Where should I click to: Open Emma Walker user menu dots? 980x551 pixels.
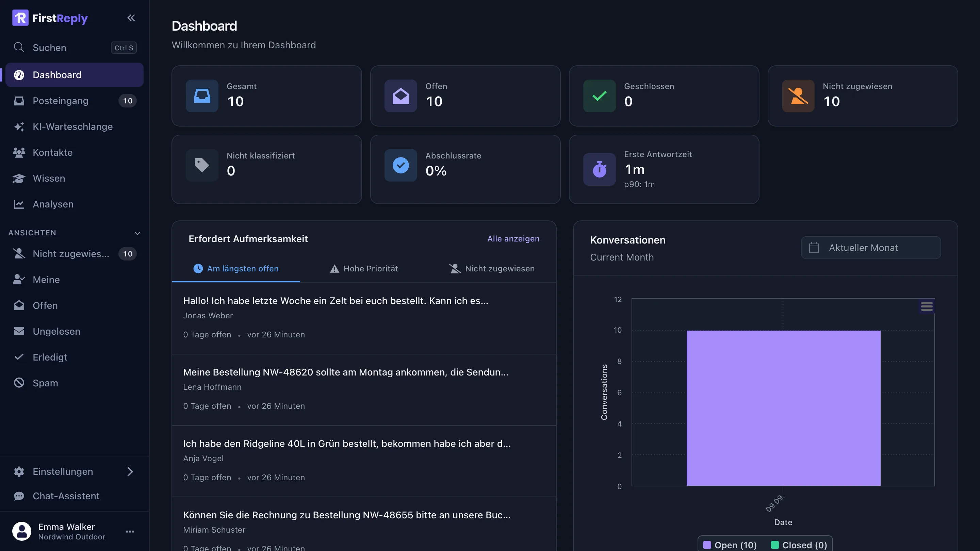(x=130, y=532)
